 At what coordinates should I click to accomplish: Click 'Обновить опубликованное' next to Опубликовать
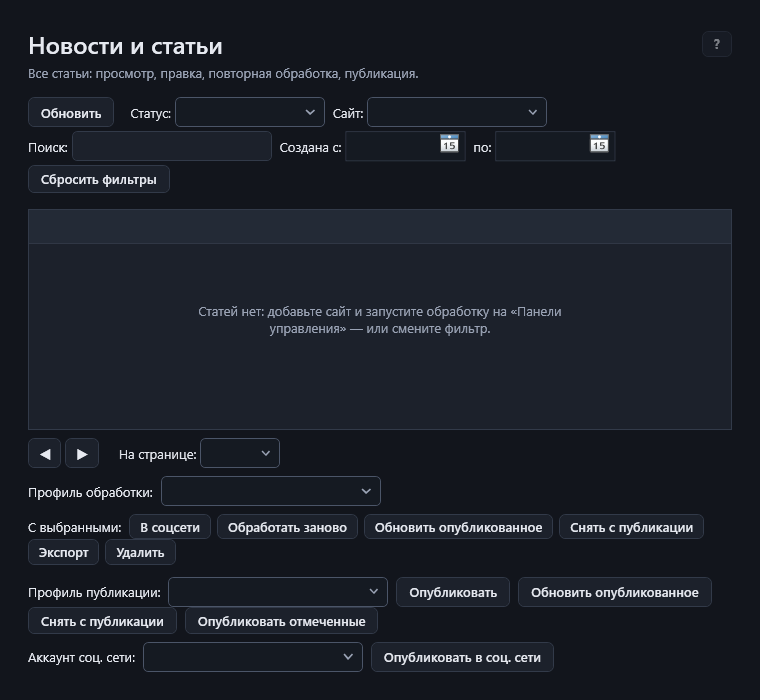pyautogui.click(x=615, y=592)
